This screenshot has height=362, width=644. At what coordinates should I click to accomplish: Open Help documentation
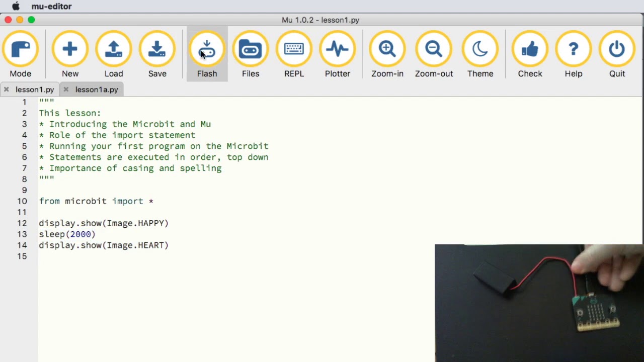click(x=574, y=54)
